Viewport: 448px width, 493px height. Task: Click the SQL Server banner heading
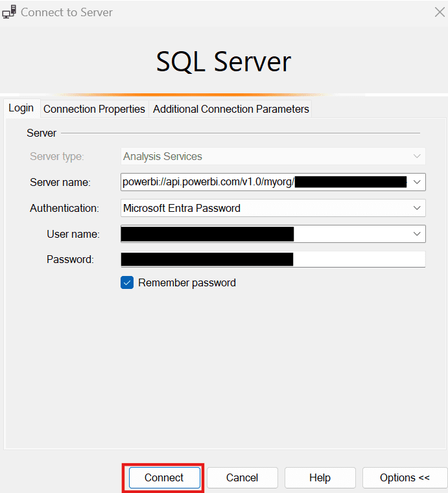tap(224, 62)
